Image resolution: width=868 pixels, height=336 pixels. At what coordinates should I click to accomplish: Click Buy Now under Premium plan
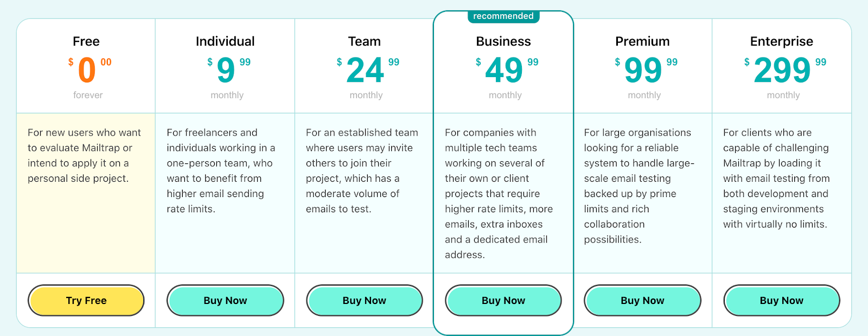pos(642,300)
